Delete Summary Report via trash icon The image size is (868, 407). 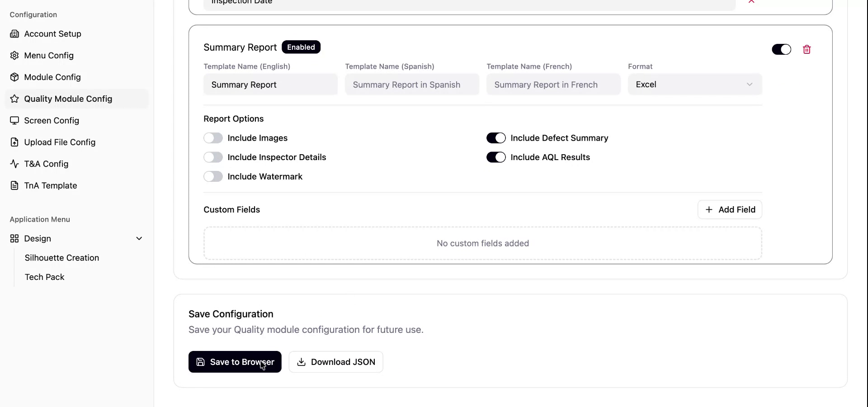(807, 50)
